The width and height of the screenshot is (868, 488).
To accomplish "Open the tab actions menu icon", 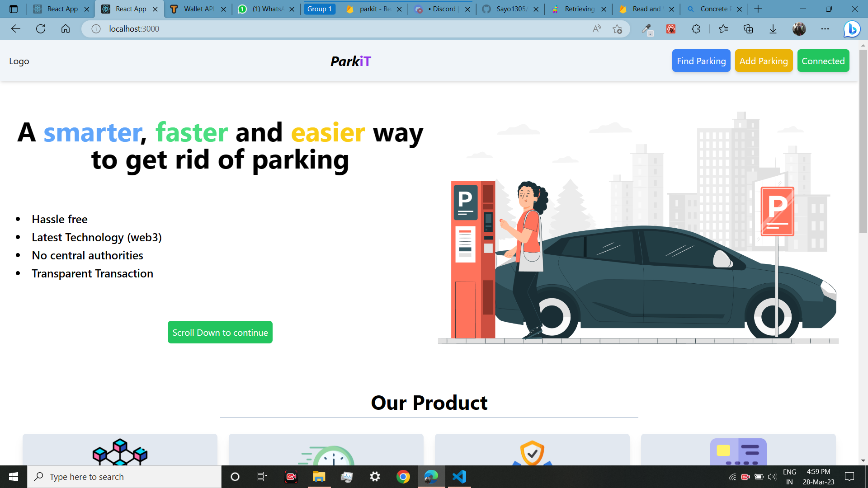I will click(14, 9).
